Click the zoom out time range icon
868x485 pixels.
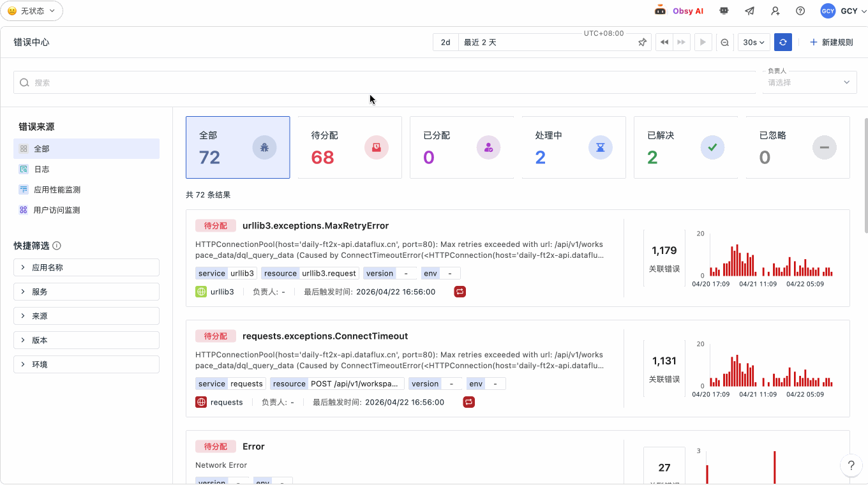tap(725, 42)
